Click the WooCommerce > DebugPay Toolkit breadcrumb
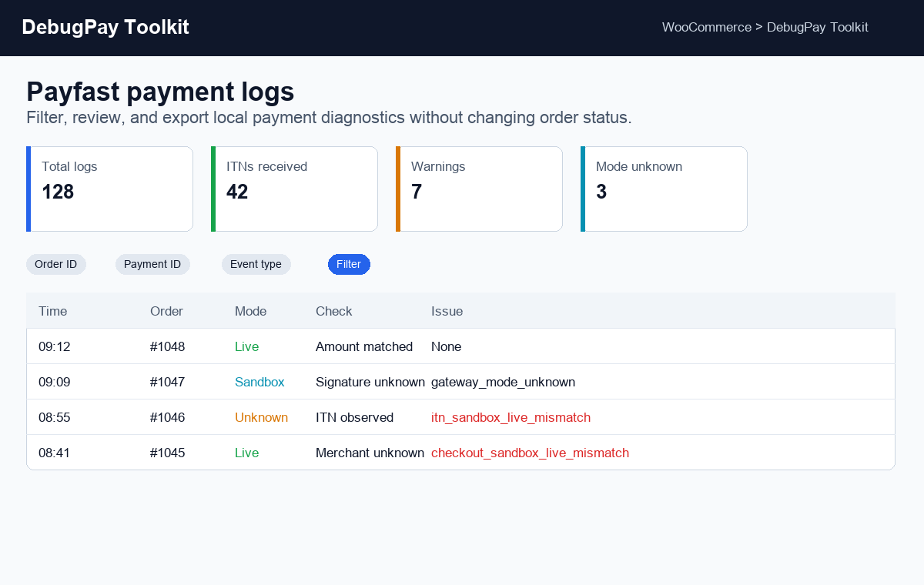 click(x=765, y=27)
